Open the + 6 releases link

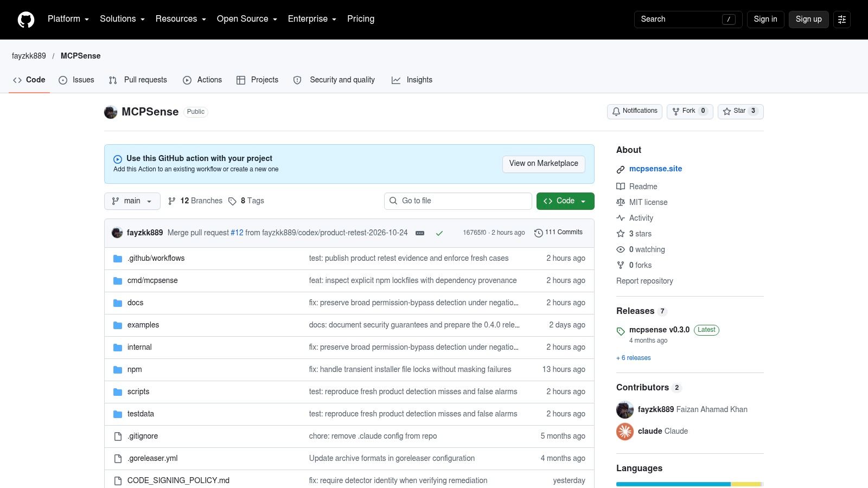tap(634, 358)
